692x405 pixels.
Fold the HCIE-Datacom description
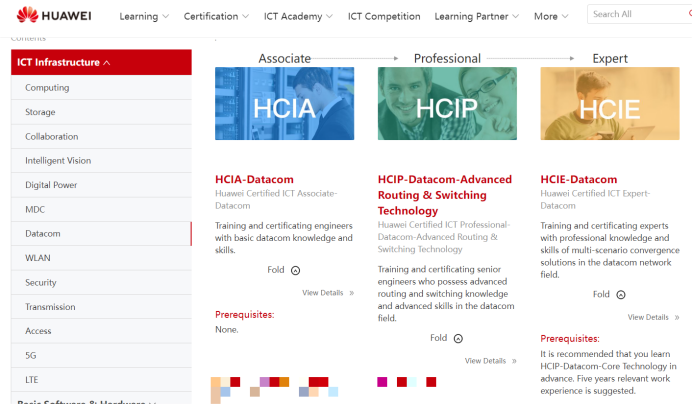609,294
